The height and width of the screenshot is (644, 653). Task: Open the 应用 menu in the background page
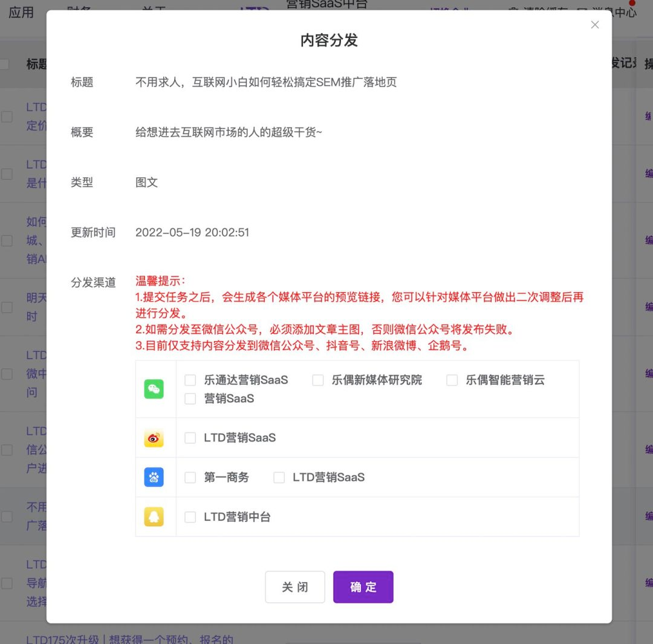coord(21,12)
